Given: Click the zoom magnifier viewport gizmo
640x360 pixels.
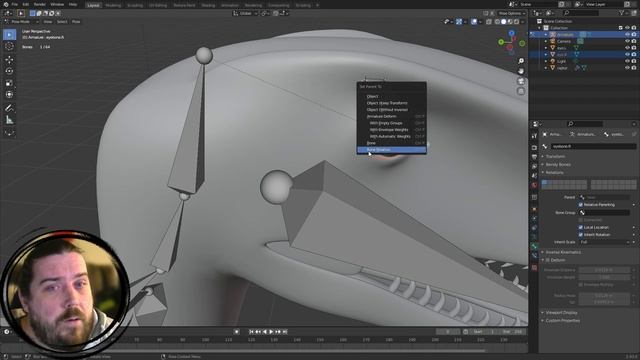Looking at the screenshot, I should pos(521,61).
